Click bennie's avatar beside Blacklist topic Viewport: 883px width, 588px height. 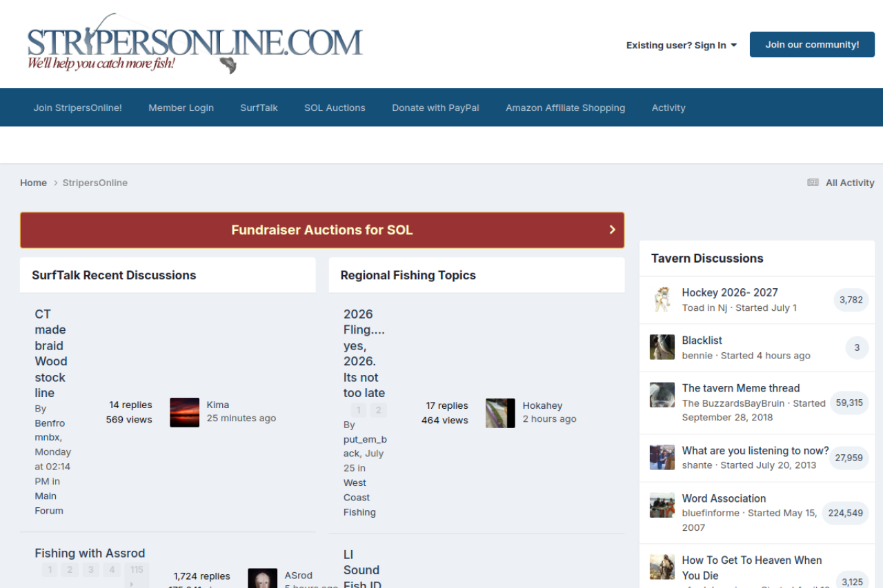tap(662, 347)
